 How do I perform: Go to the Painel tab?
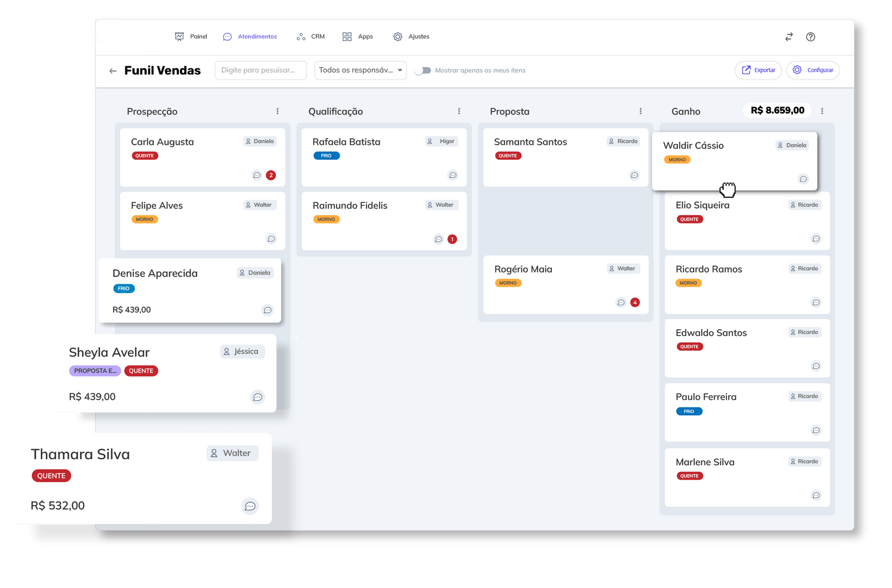[191, 37]
